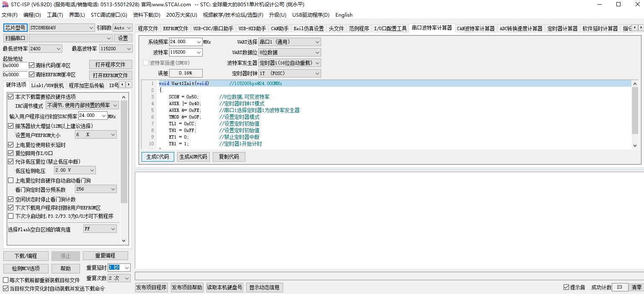
Task: Enable 下次冷启动时 P3.2/P3.3 option
Action: 10,216
